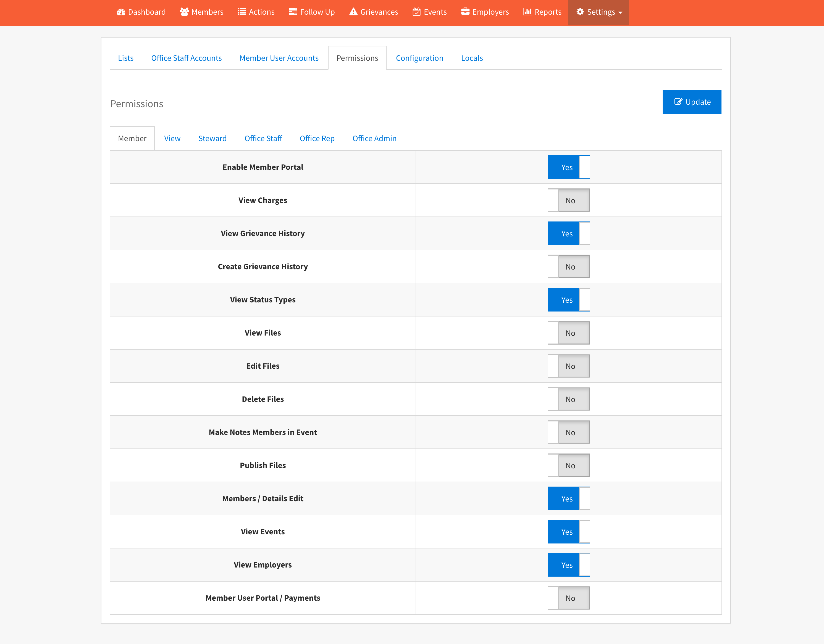The height and width of the screenshot is (644, 824).
Task: Click the 'View Grievance History' label
Action: (x=263, y=233)
